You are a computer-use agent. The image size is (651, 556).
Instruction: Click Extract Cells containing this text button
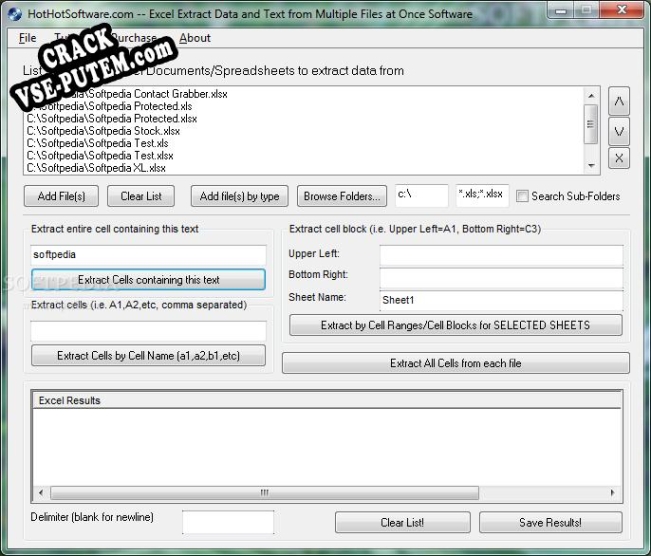[148, 279]
